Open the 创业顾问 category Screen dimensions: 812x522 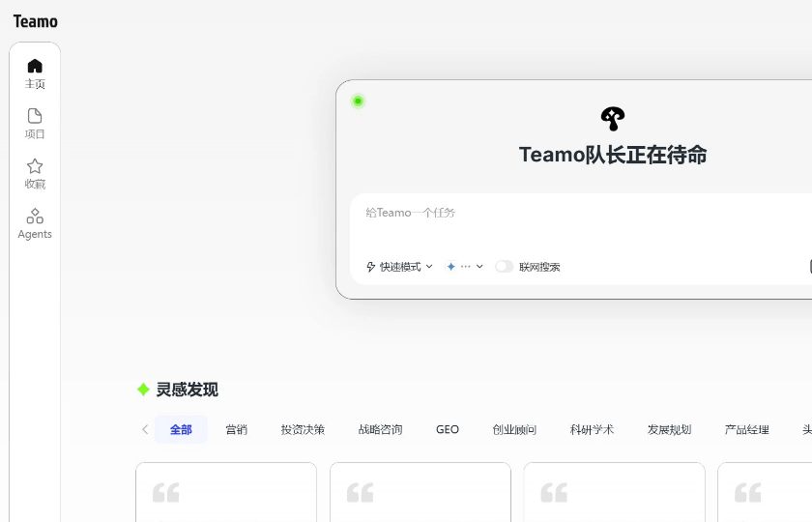[514, 429]
